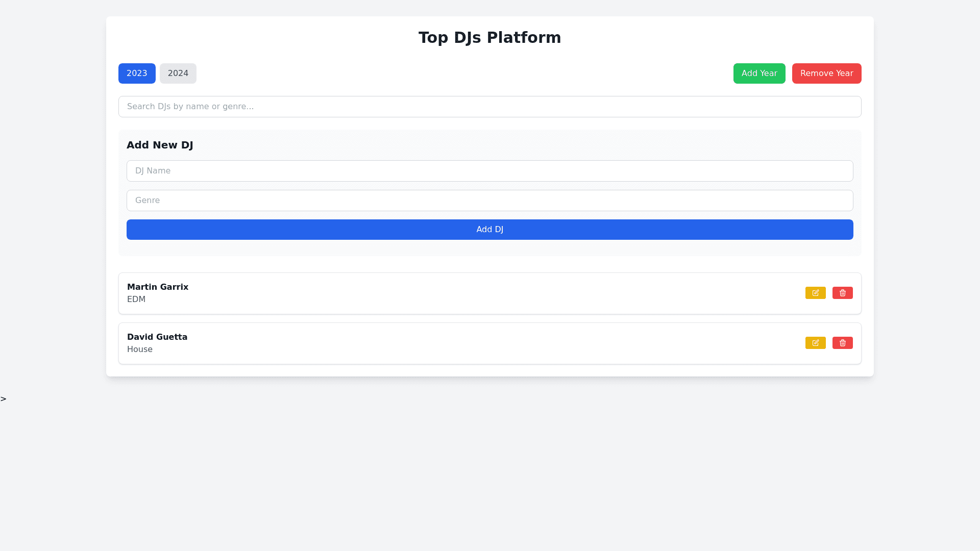The width and height of the screenshot is (980, 551).
Task: Edit the David Guetta entry
Action: (815, 343)
